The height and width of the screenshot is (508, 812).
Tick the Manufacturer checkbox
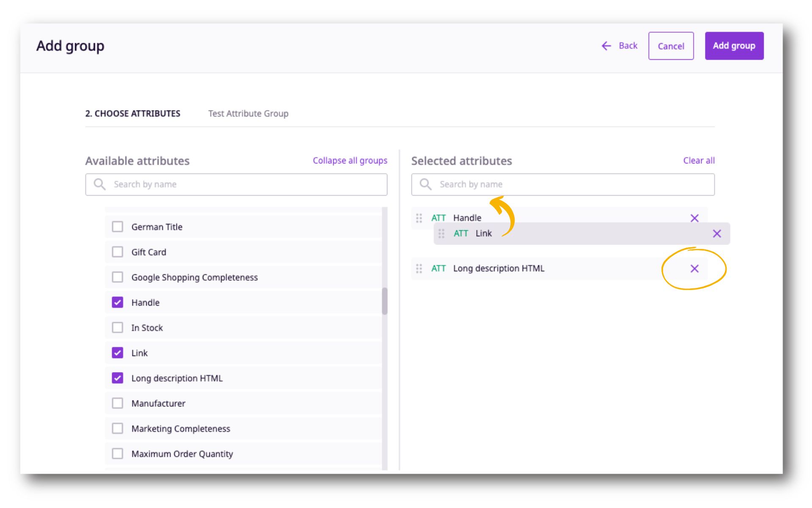click(118, 403)
